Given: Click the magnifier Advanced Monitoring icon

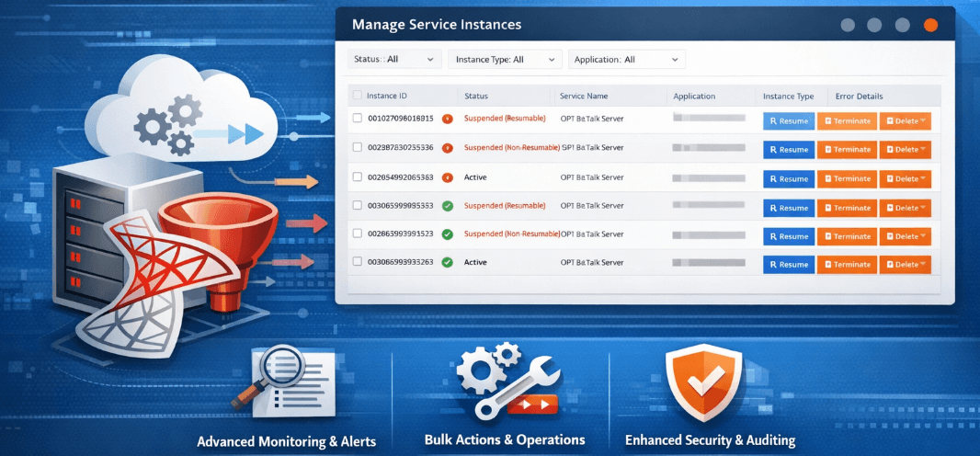Looking at the screenshot, I should point(283,380).
